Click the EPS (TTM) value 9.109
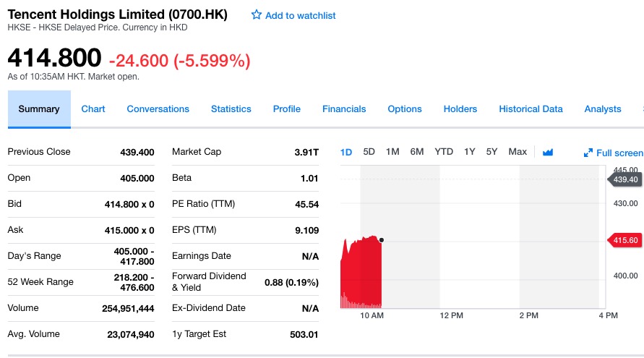The width and height of the screenshot is (644, 358). [306, 230]
